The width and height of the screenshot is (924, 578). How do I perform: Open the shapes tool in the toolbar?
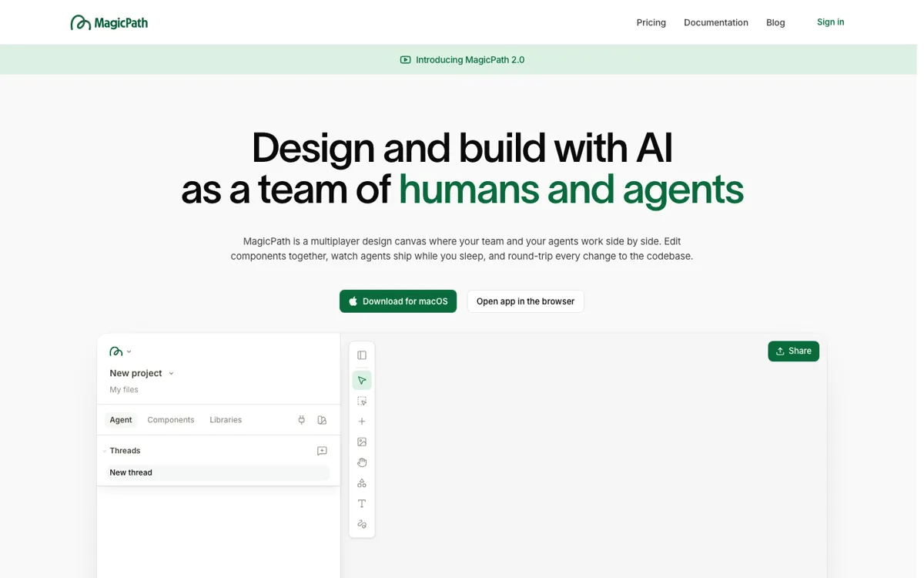[x=362, y=483]
